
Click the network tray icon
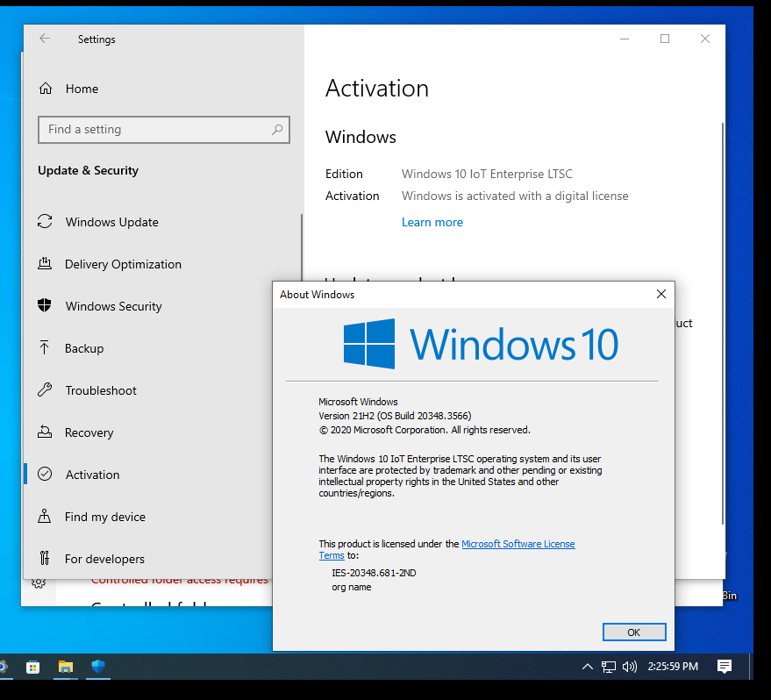coord(608,667)
